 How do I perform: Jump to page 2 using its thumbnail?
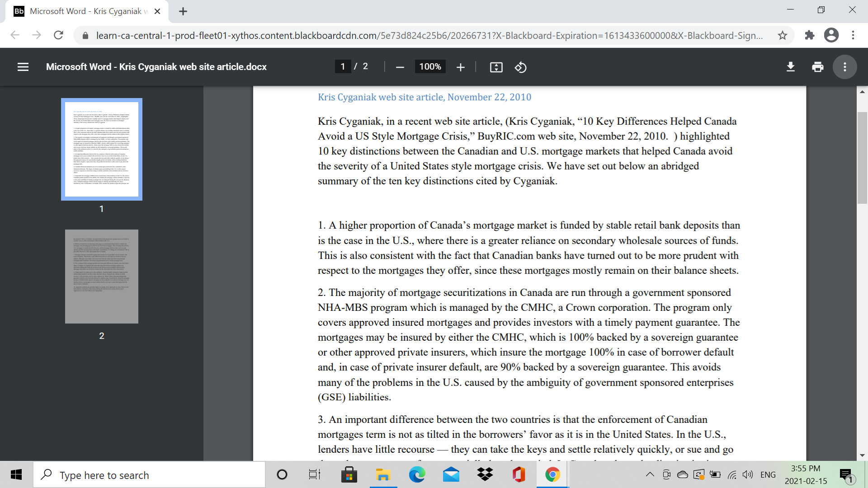point(101,276)
